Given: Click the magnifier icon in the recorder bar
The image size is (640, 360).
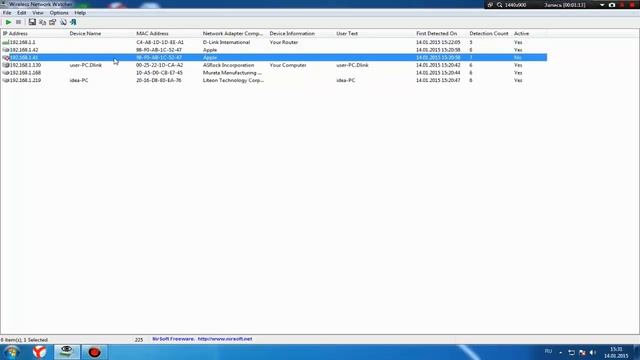Looking at the screenshot, I should [x=500, y=5].
